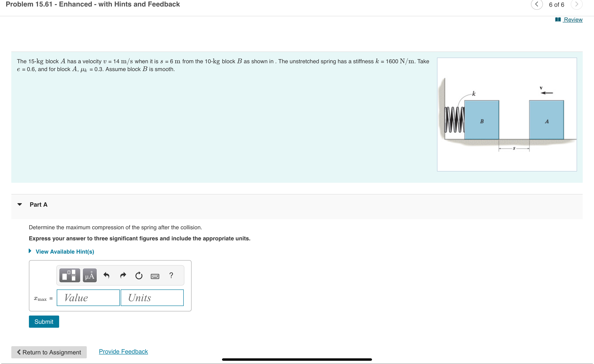Viewport: 594px width, 364px height.
Task: Open the Provide Feedback link
Action: click(123, 351)
